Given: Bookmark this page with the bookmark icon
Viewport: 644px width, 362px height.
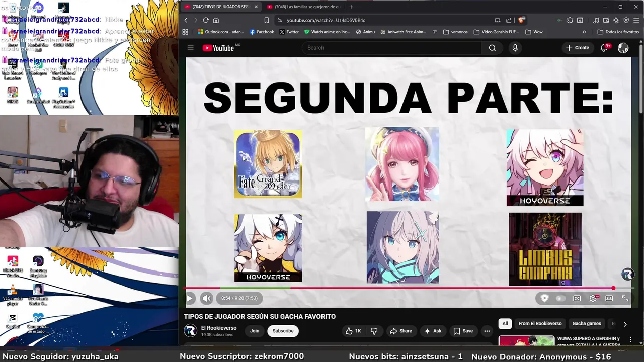Looking at the screenshot, I should [267, 20].
